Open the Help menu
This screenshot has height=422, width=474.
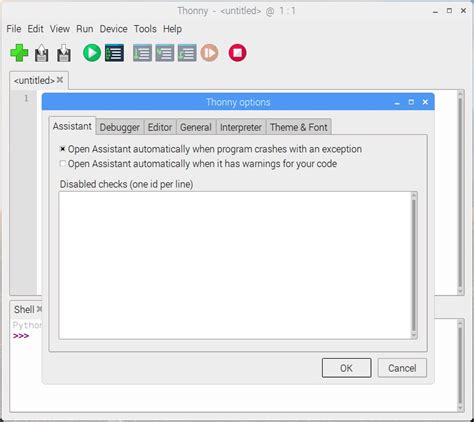coord(172,29)
